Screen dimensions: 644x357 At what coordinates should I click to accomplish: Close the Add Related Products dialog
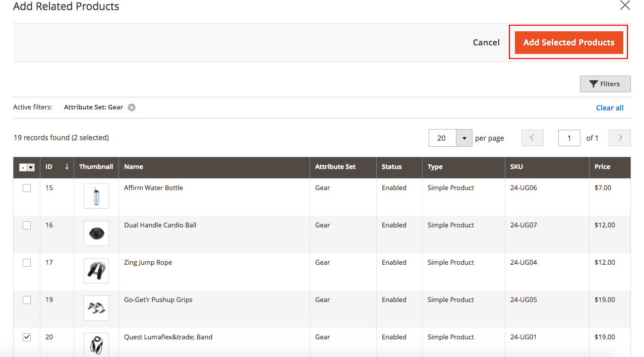625,6
